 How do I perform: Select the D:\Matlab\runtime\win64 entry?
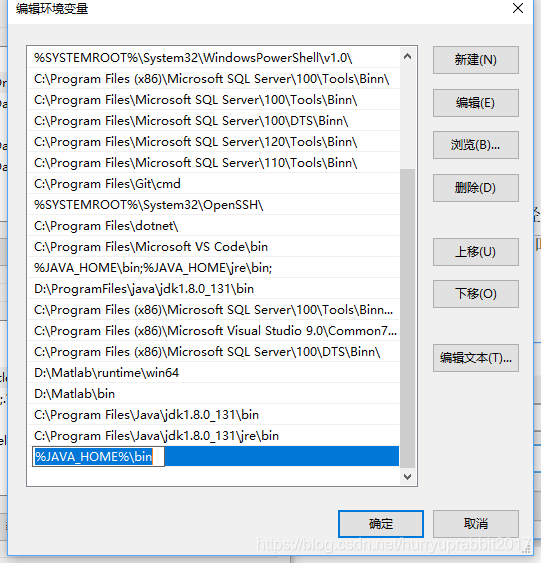pyautogui.click(x=214, y=373)
